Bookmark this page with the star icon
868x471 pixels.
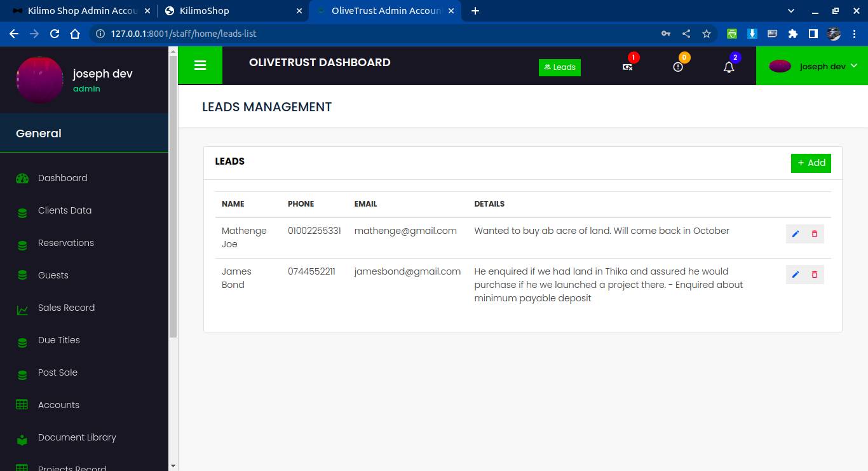click(x=706, y=34)
